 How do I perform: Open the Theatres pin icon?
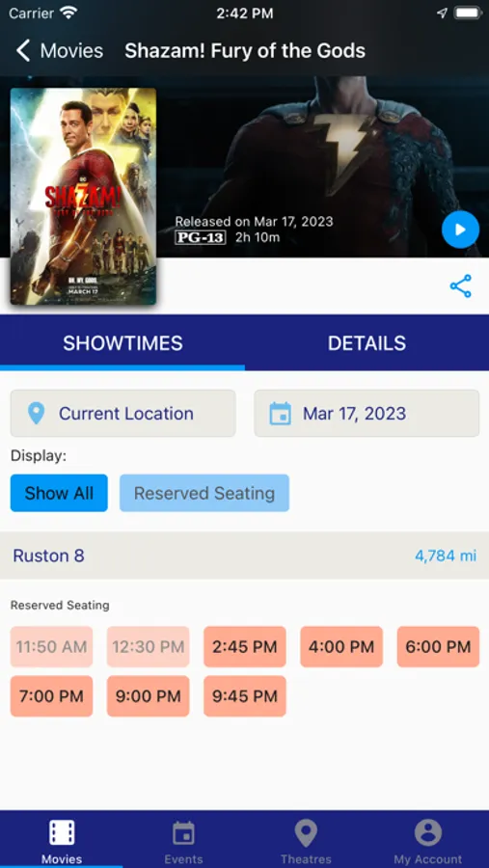tap(306, 833)
